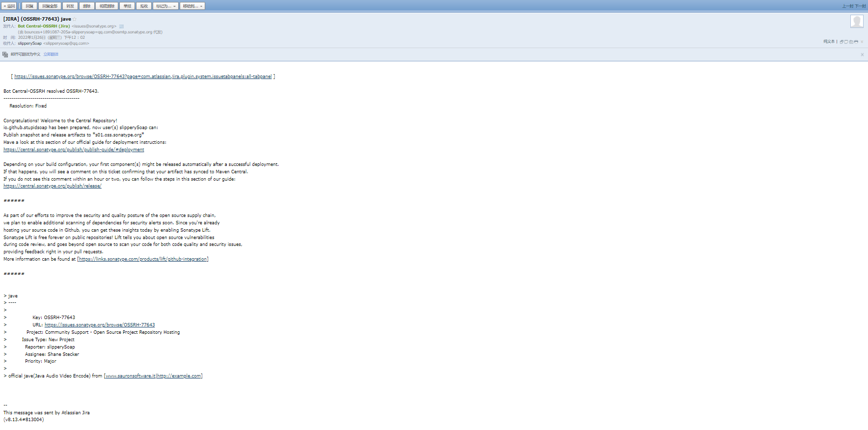Delete the email with 删除
This screenshot has height=430, width=868.
(87, 6)
